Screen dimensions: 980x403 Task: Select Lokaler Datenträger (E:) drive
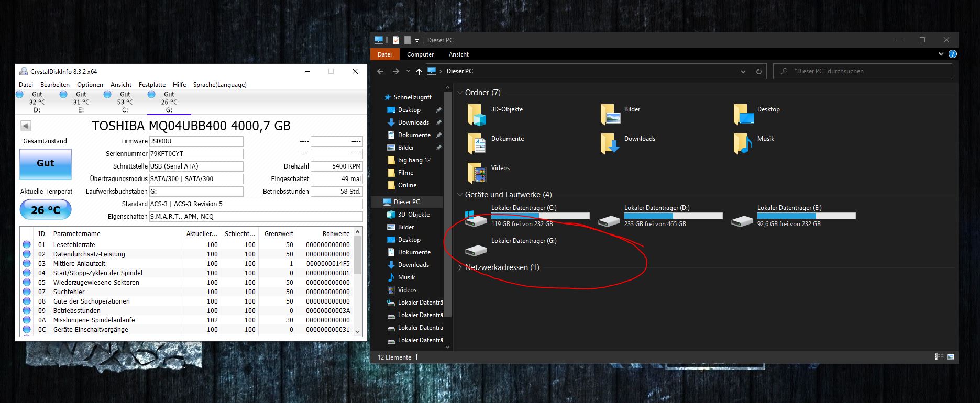pos(793,216)
